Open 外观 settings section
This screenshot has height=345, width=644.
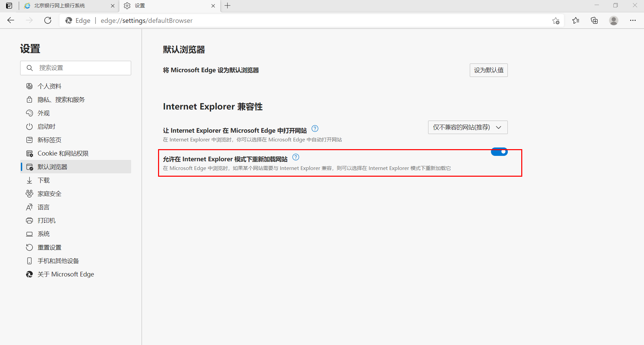(76, 113)
